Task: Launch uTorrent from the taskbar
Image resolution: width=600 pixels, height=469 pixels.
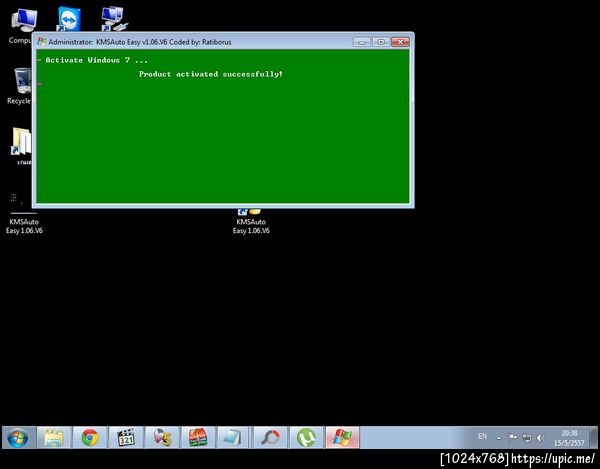Action: [x=307, y=438]
